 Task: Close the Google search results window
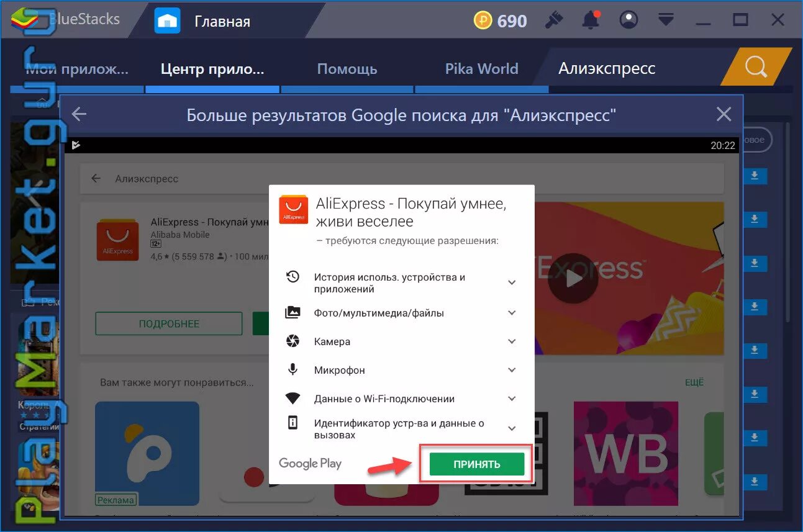[x=724, y=114]
